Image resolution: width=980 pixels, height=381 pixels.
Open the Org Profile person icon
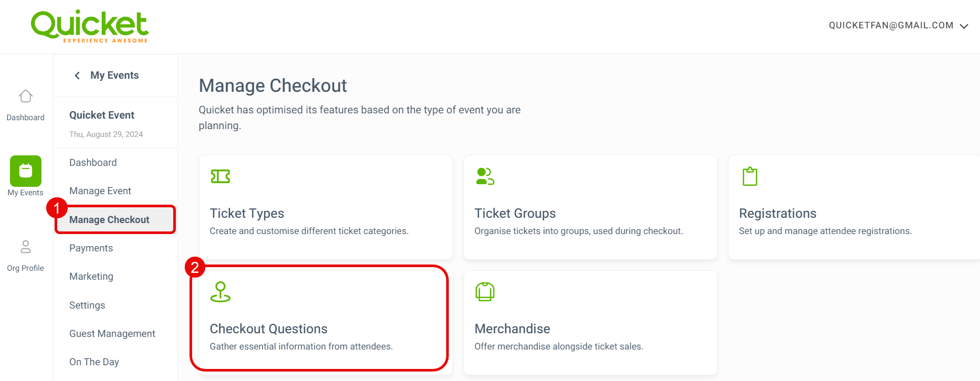(x=25, y=247)
